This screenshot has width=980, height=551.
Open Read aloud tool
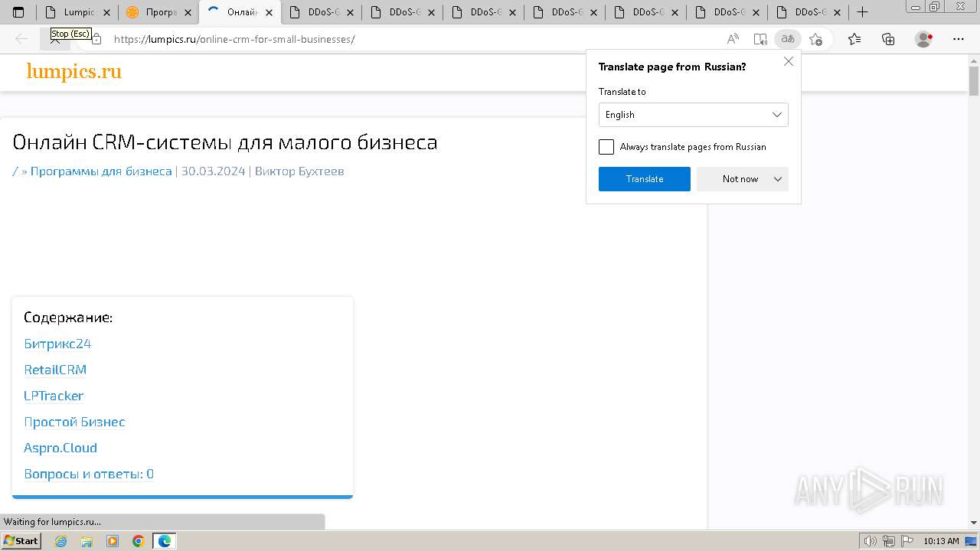click(733, 39)
